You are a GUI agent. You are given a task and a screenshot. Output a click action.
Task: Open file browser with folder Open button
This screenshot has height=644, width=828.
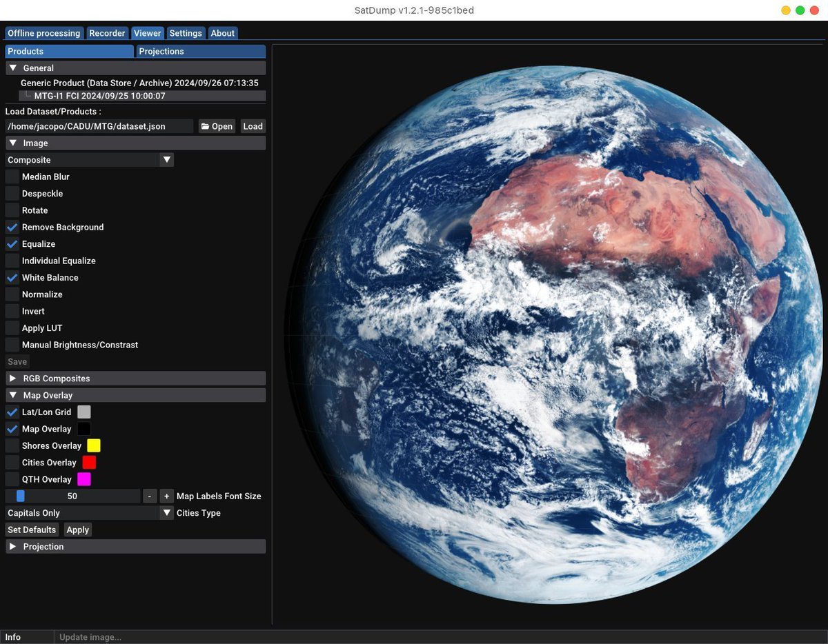(217, 126)
